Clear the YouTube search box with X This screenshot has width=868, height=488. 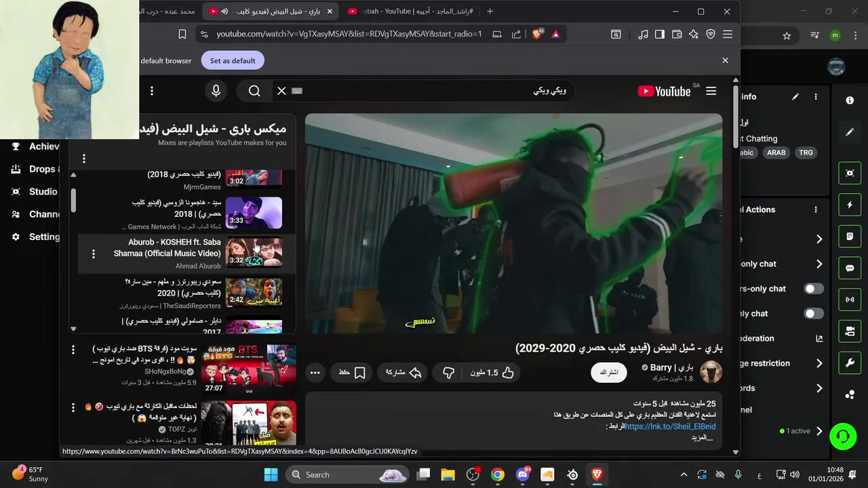point(281,91)
